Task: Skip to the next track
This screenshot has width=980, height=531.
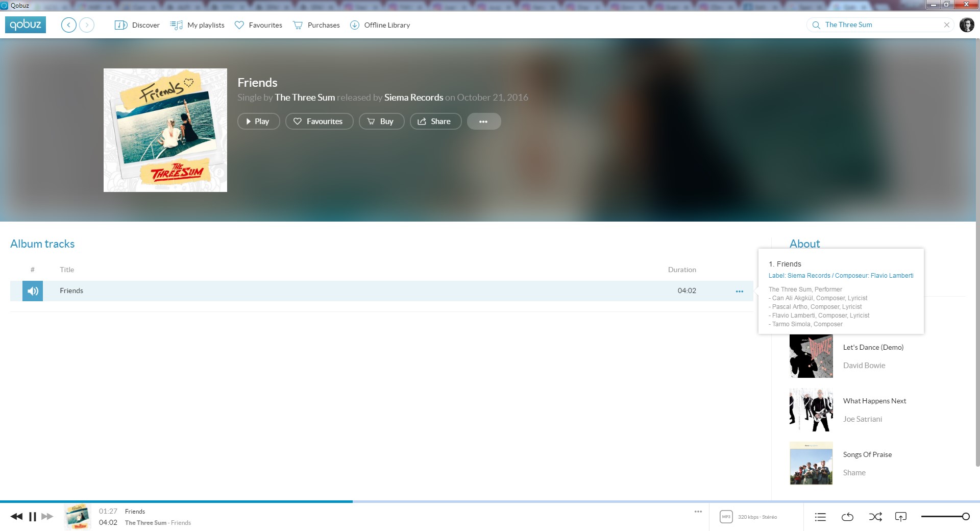Action: point(47,517)
